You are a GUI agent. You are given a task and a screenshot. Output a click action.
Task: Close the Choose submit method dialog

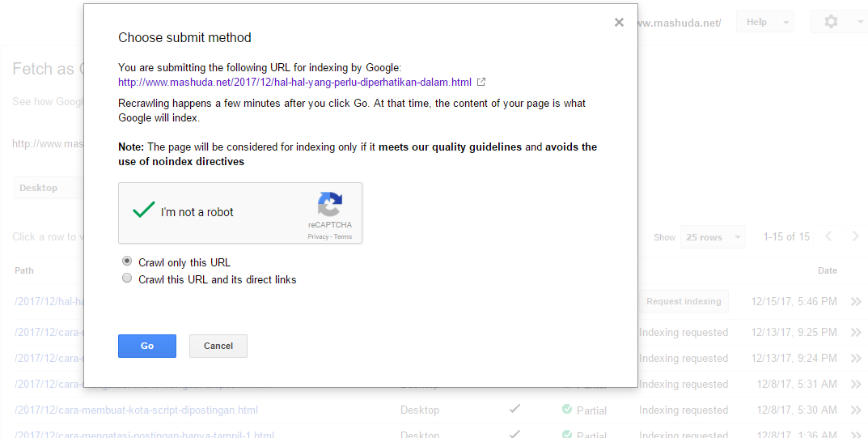(619, 23)
